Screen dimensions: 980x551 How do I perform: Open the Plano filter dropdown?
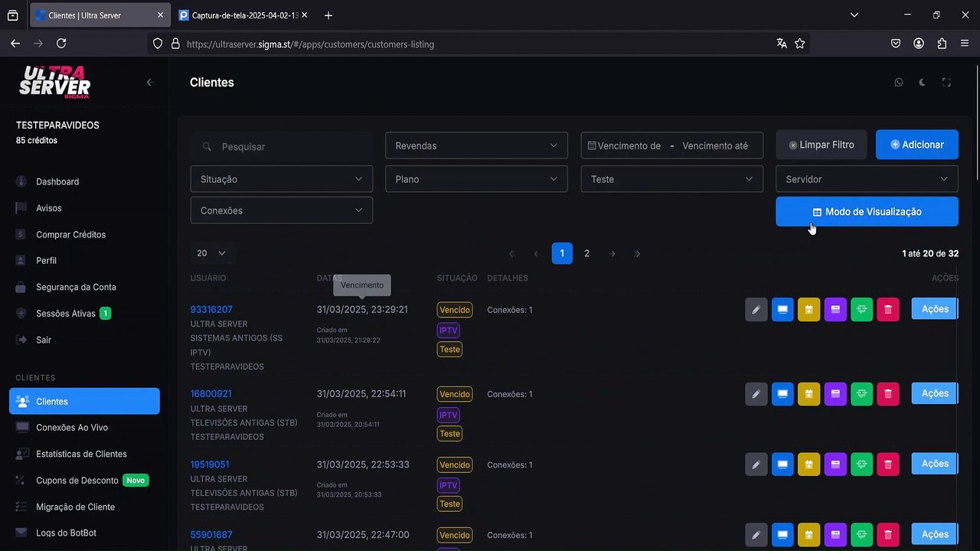[x=476, y=179]
